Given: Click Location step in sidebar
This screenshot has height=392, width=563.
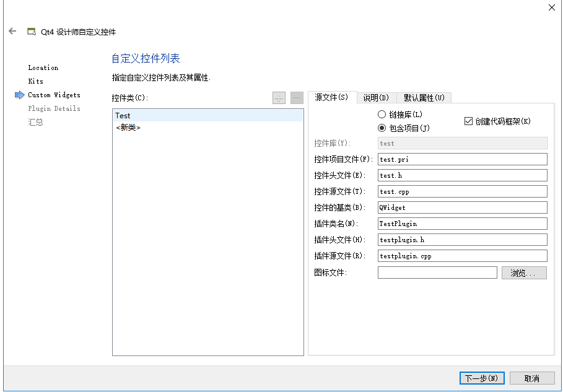Looking at the screenshot, I should 43,68.
